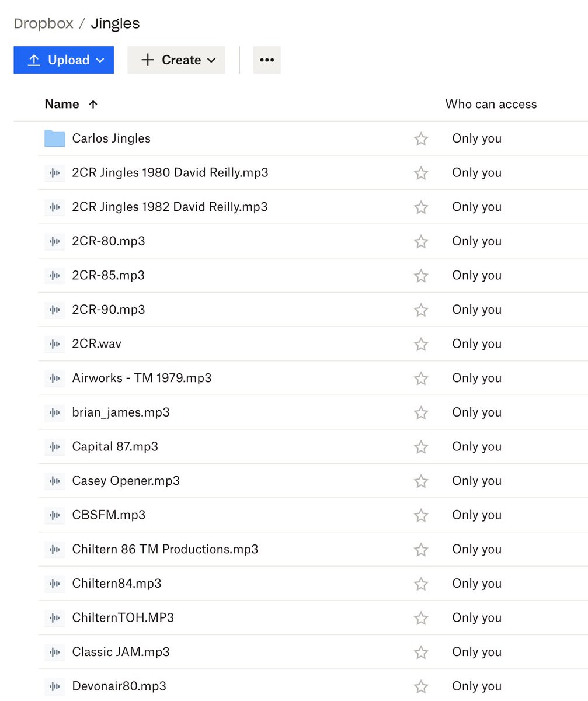Click Only you access for Carlos Jingles
The height and width of the screenshot is (701, 588).
pyautogui.click(x=476, y=138)
